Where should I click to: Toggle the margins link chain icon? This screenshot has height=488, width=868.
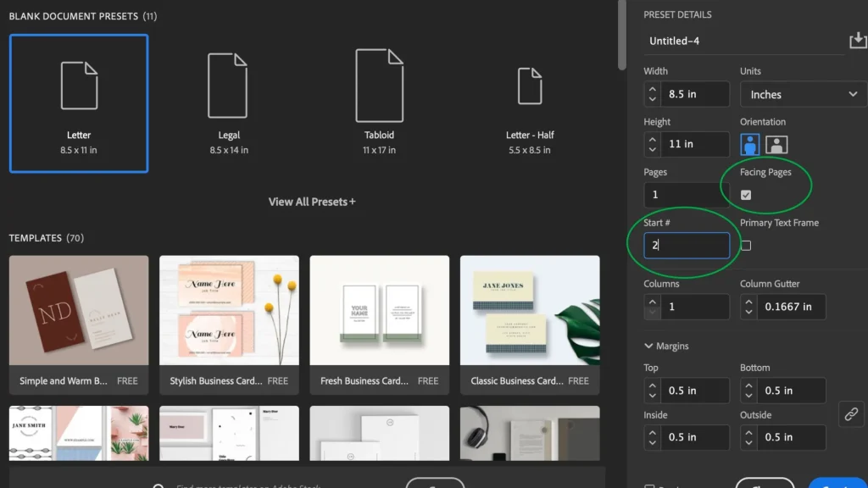pos(851,413)
